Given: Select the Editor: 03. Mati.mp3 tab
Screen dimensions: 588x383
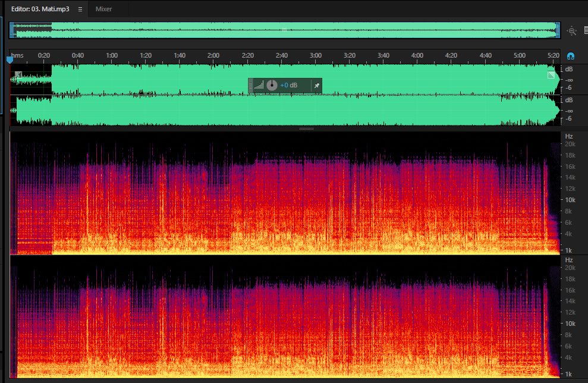Looking at the screenshot, I should 40,9.
